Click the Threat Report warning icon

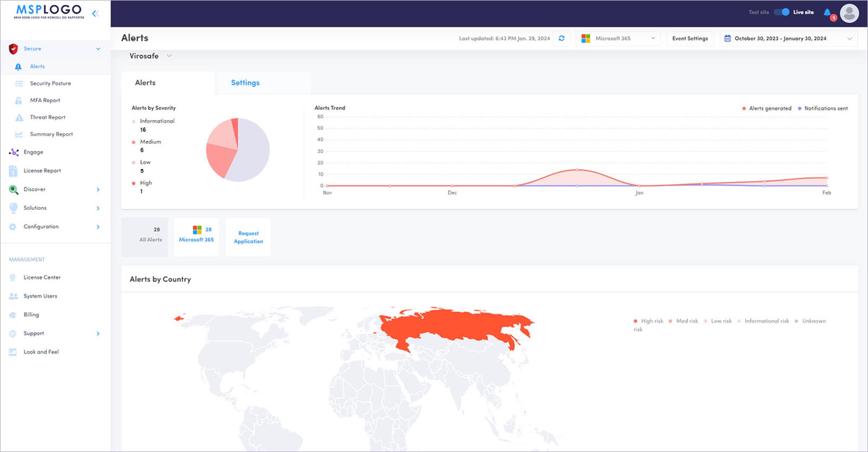(x=19, y=117)
